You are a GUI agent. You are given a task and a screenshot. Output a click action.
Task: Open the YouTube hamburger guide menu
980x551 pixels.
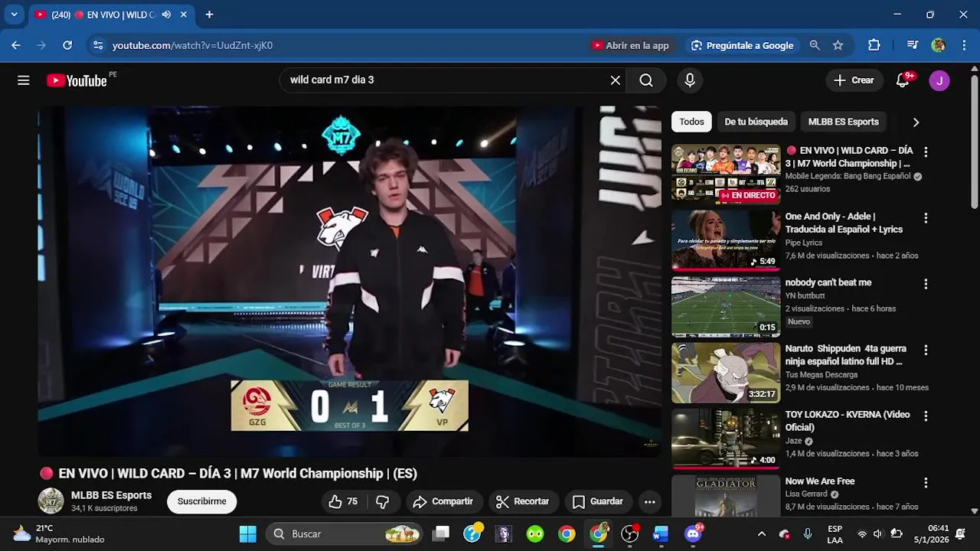tap(24, 80)
